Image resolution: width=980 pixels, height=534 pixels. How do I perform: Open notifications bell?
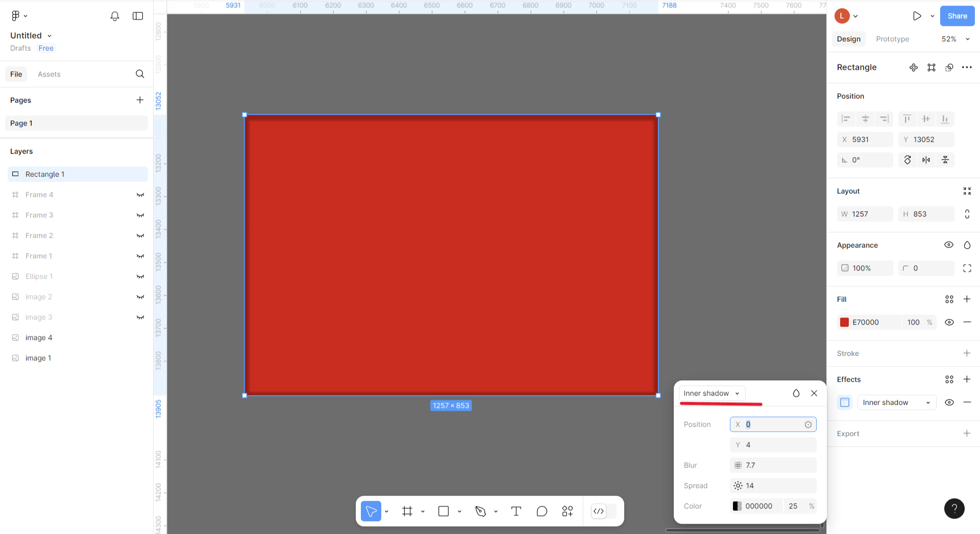(115, 16)
